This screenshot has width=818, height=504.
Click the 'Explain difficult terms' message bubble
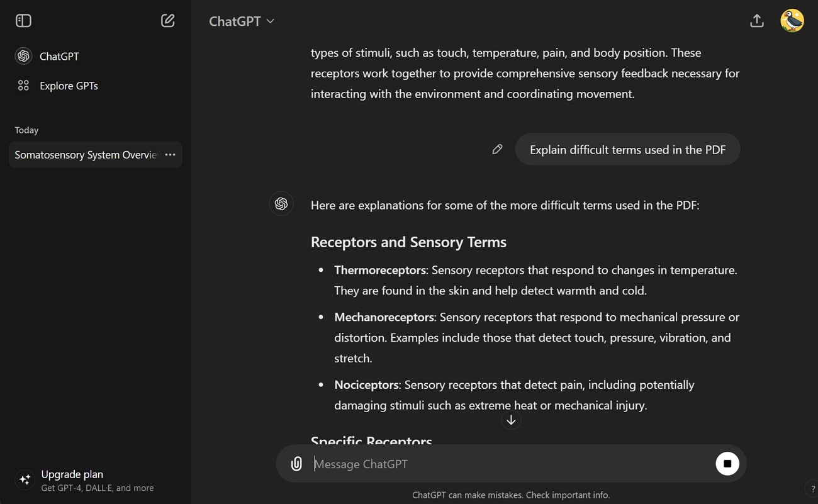[x=627, y=149]
